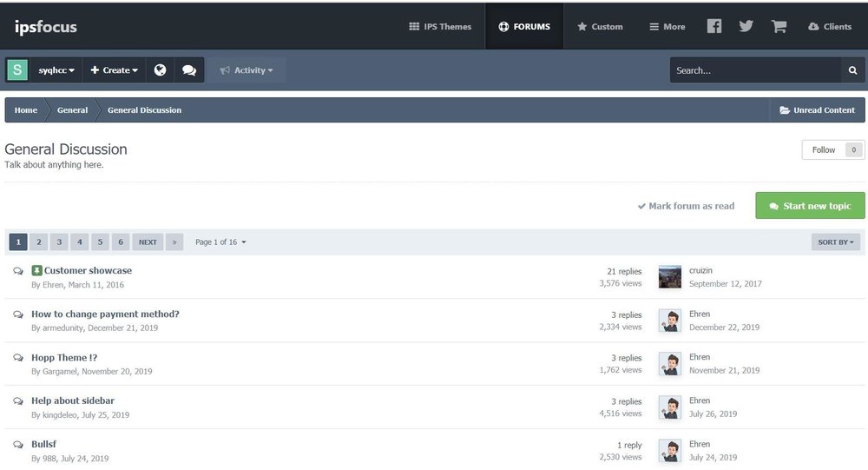Click the globe notifications icon

click(x=160, y=70)
